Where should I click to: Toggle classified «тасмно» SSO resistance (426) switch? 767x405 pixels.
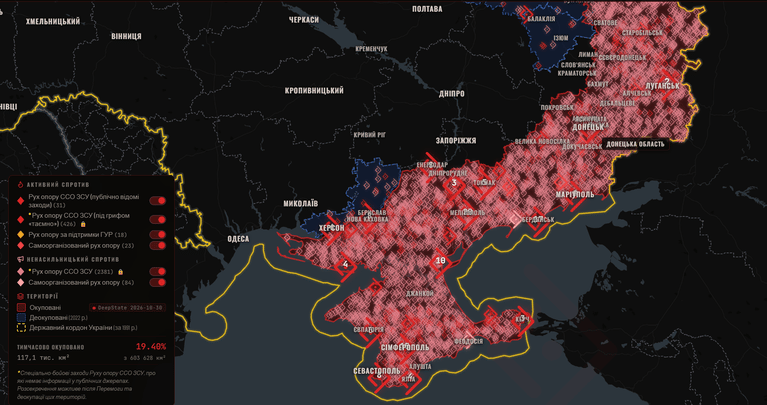point(158,219)
